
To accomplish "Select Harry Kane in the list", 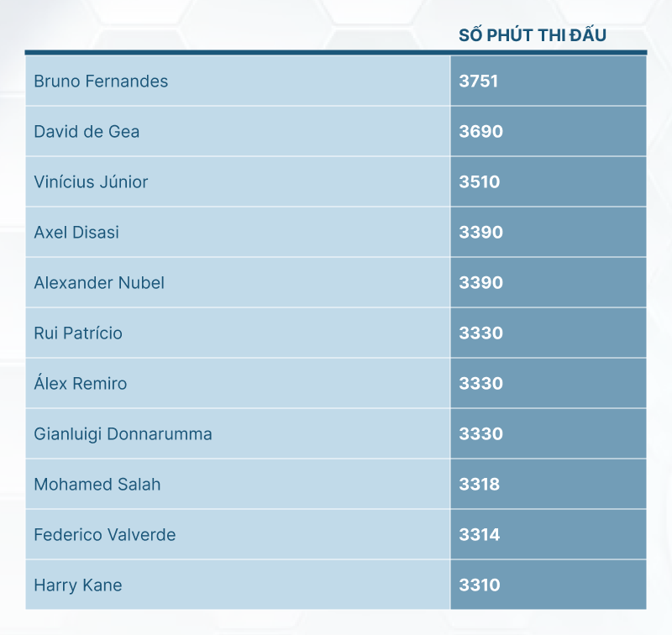I will [x=78, y=585].
